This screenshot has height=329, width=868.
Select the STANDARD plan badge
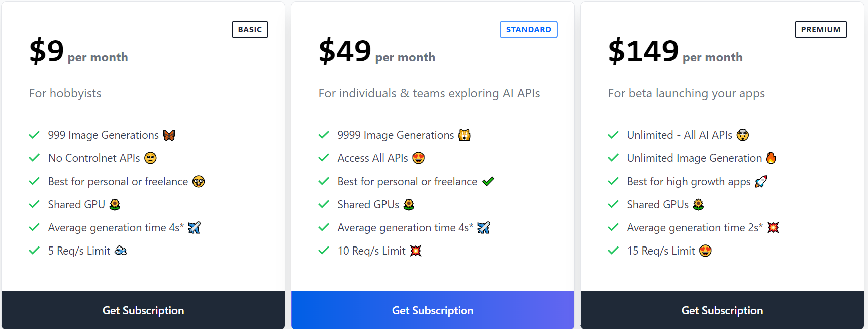tap(528, 29)
